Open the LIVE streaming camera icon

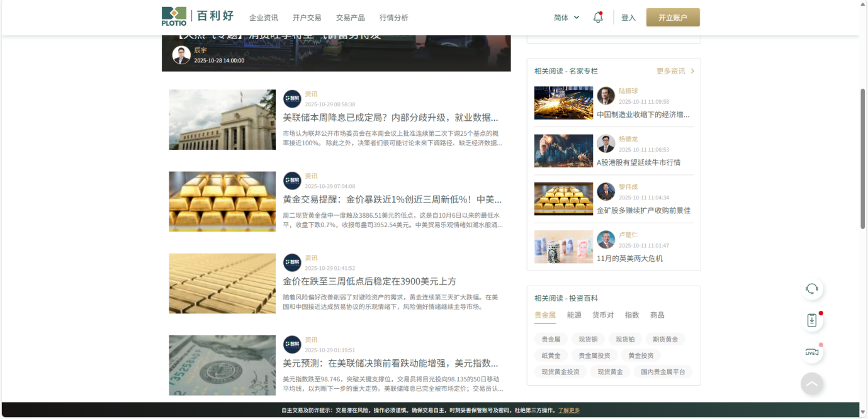[811, 352]
